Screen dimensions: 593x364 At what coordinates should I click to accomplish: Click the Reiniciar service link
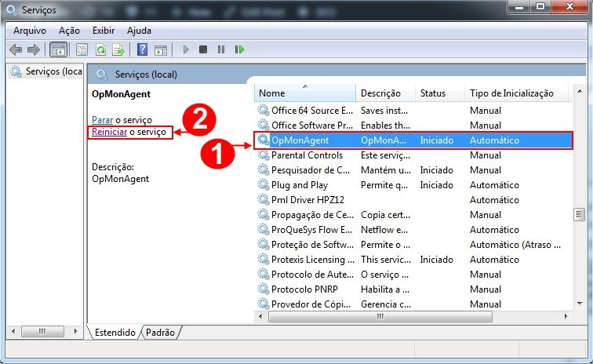(109, 133)
